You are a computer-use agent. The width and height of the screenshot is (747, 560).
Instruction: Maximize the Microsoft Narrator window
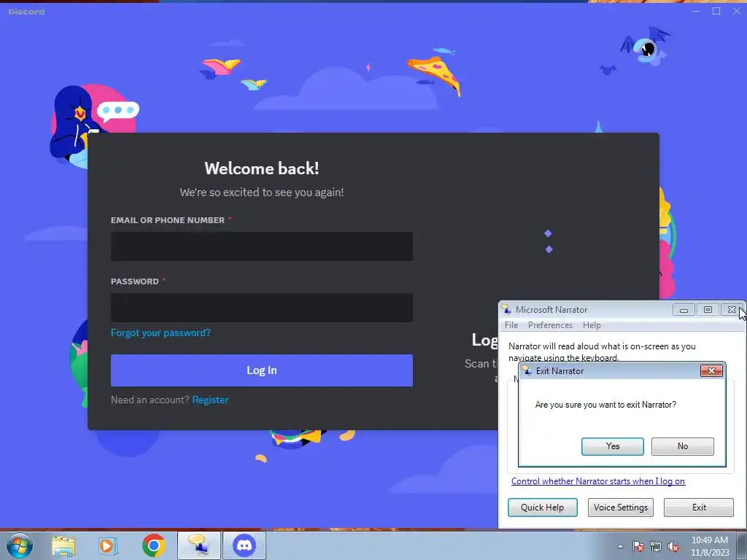coord(708,310)
